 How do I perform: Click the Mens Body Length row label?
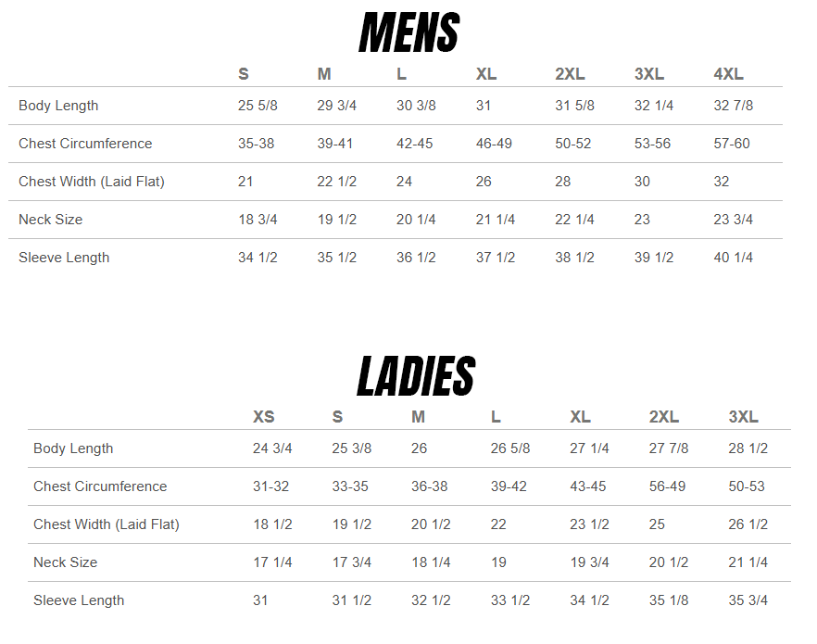coord(58,106)
